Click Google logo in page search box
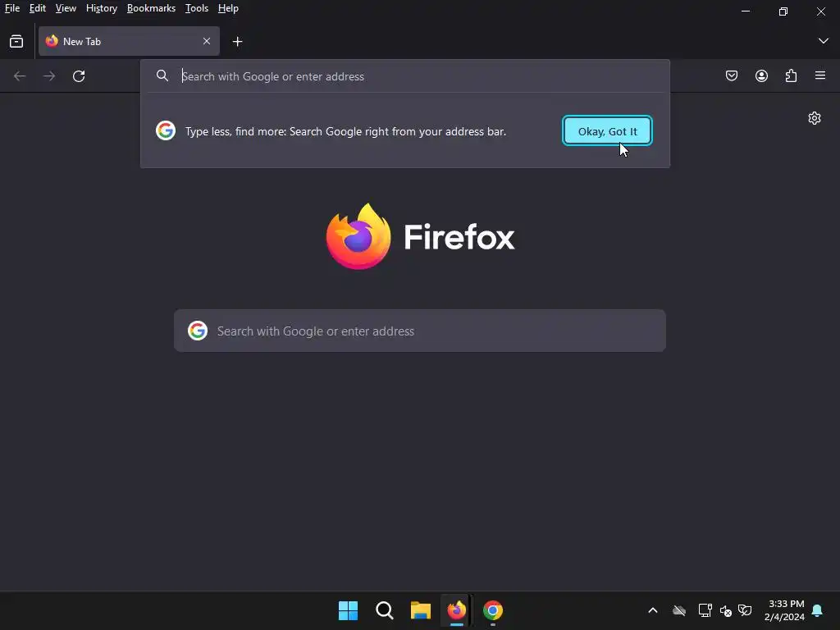840x630 pixels. point(198,331)
